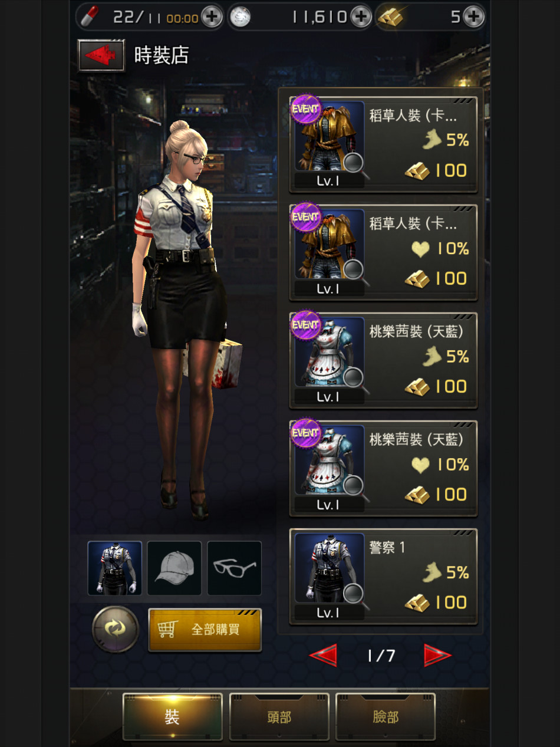Select the police outfit slot thumbnail

point(115,568)
